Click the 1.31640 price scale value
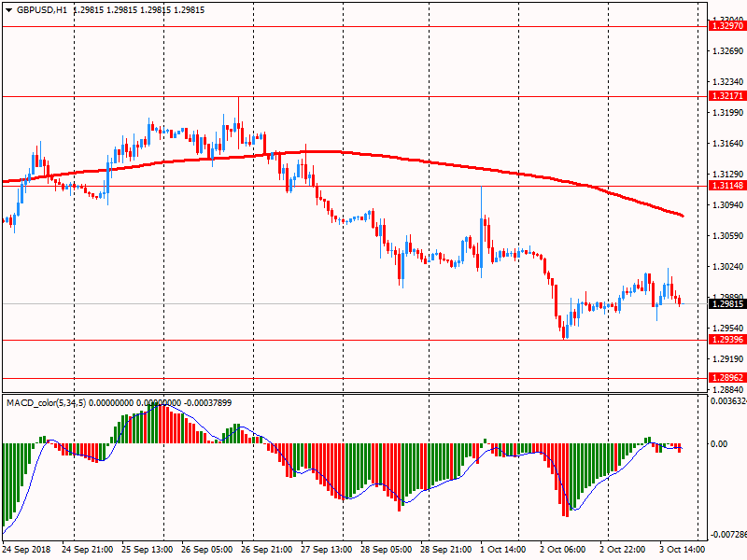The image size is (747, 560). pos(728,144)
